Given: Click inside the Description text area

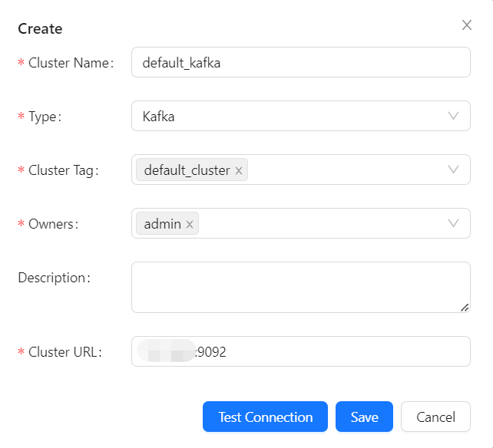Looking at the screenshot, I should point(300,287).
